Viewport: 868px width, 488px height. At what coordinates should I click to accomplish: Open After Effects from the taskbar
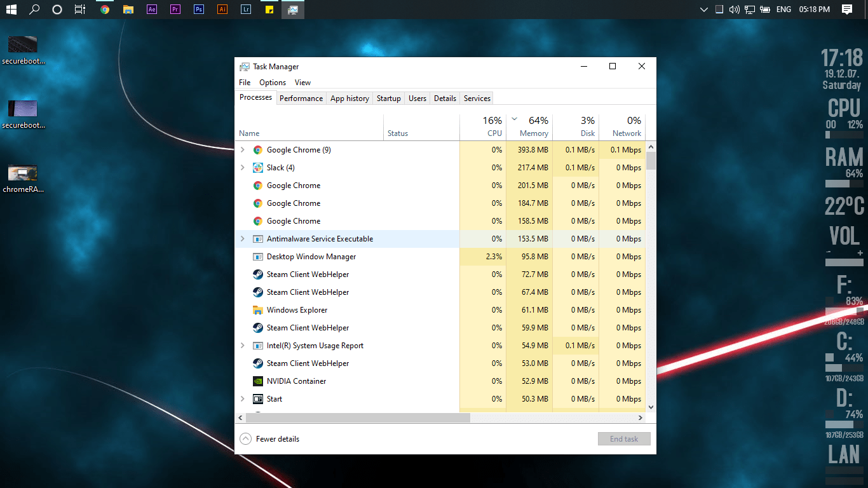(151, 10)
